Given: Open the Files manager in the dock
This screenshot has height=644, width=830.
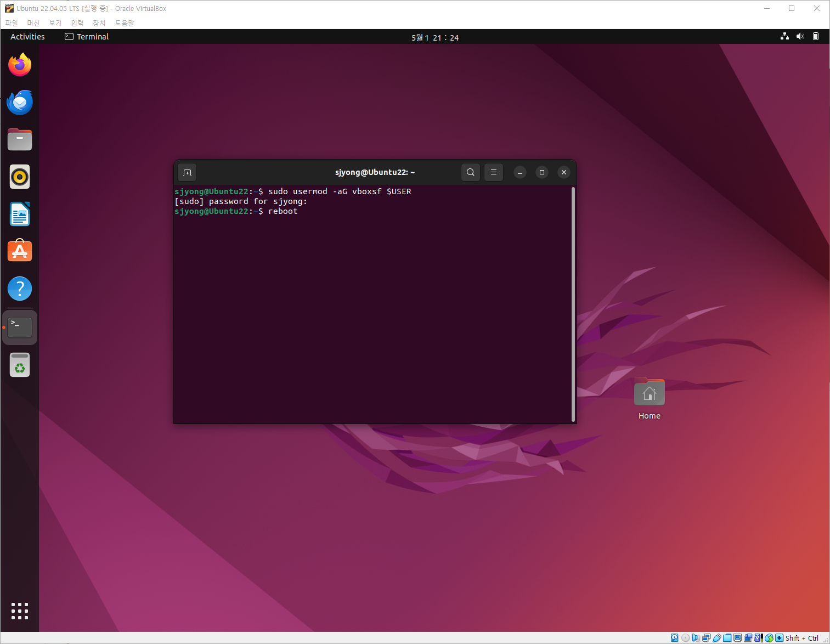Looking at the screenshot, I should click(x=20, y=139).
